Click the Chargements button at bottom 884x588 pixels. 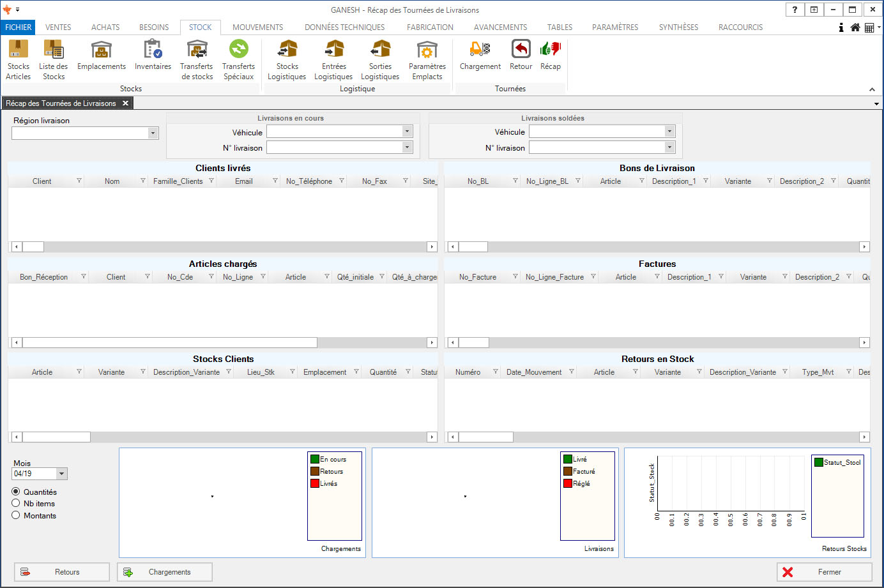(x=165, y=572)
